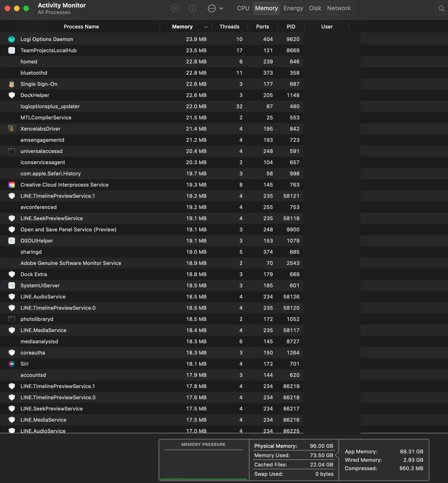Image resolution: width=448 pixels, height=483 pixels.
Task: Open the ellipsis More actions menu icon
Action: coord(212,8)
